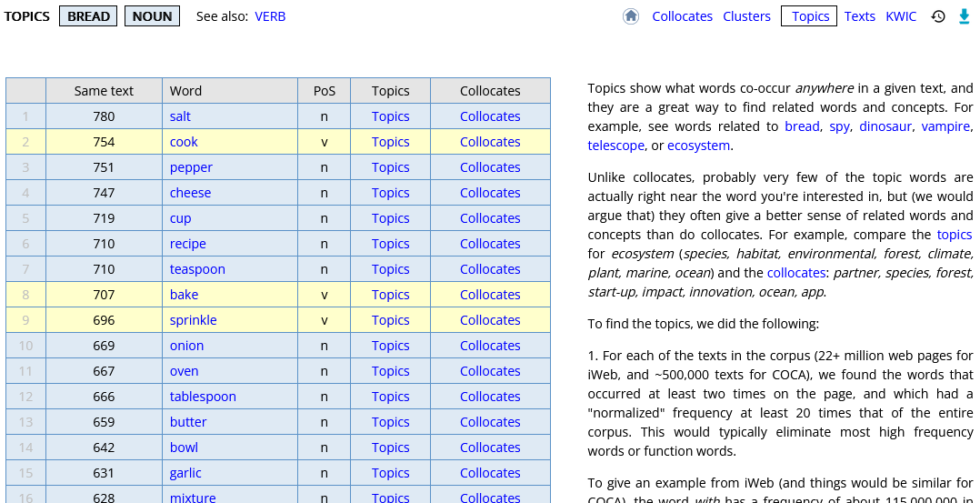The image size is (980, 503).
Task: Switch to the Collocates view
Action: [682, 16]
